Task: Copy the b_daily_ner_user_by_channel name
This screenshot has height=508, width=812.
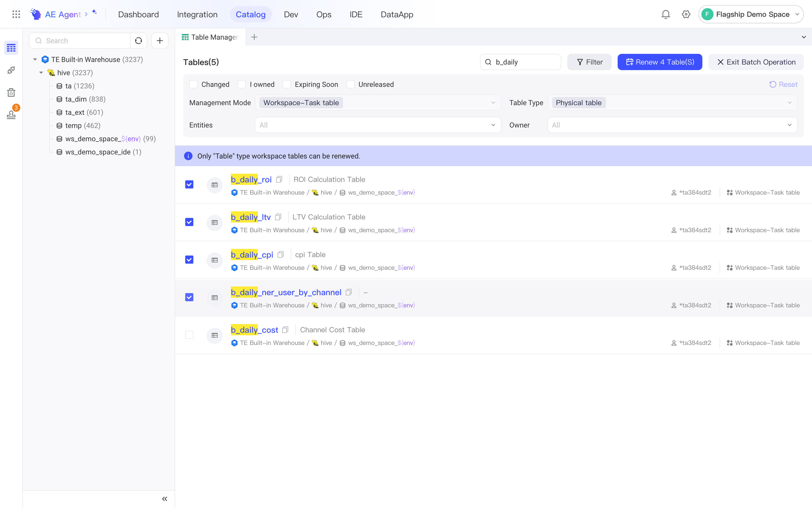Action: (349, 292)
